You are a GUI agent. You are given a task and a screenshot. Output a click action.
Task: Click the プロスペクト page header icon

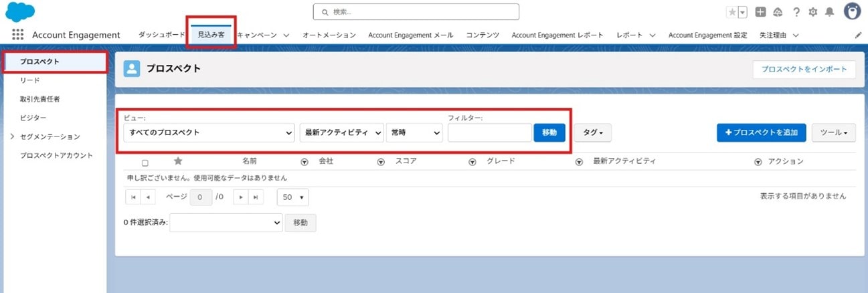click(132, 69)
